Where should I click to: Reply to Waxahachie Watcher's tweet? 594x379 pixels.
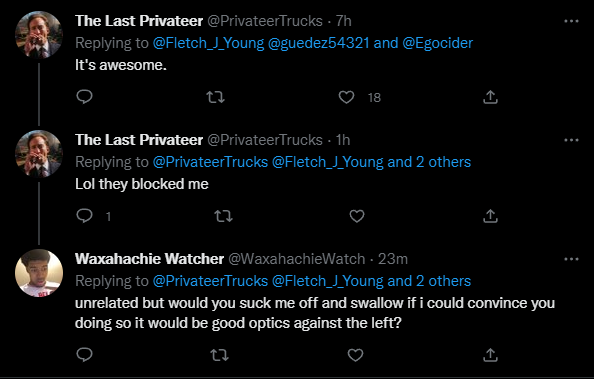[x=84, y=355]
